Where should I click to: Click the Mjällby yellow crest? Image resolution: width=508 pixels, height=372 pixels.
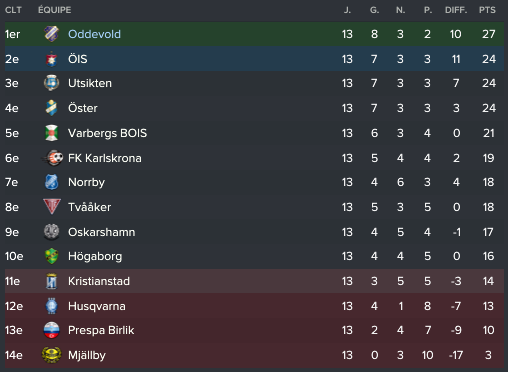click(52, 355)
